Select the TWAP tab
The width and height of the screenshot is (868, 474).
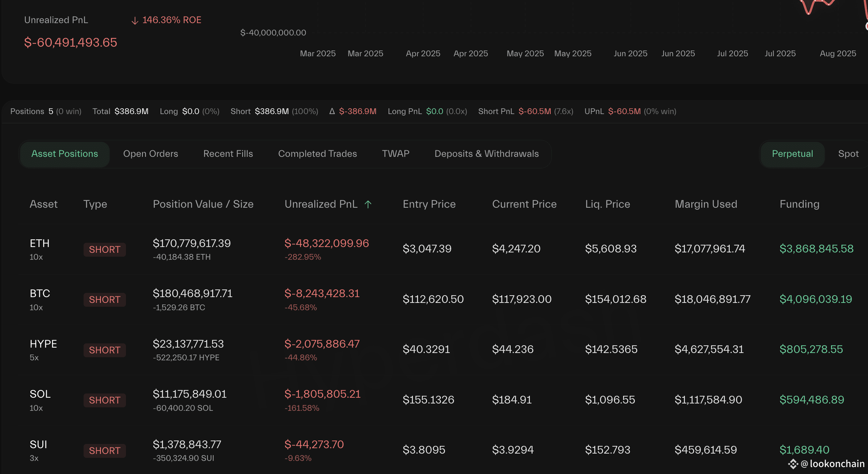[395, 154]
